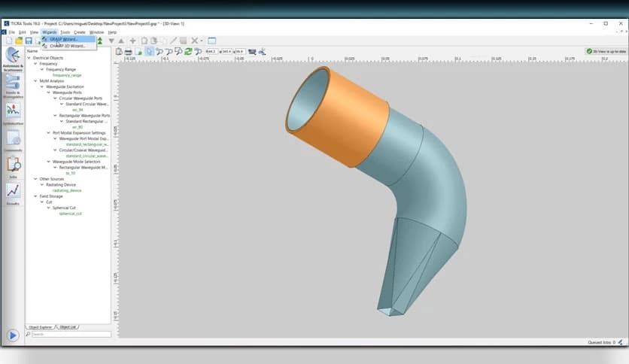This screenshot has width=629, height=364.
Task: Open the Antennas & Scatterers panel
Action: click(13, 57)
